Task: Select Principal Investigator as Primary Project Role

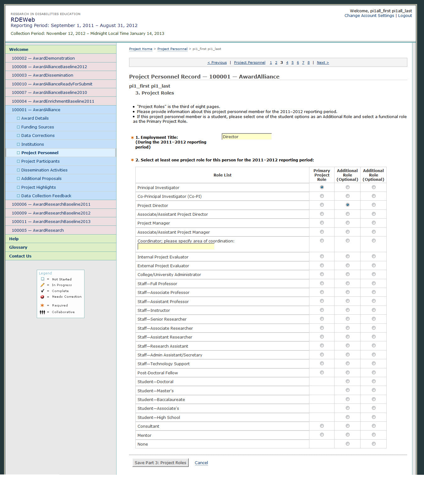Action: point(322,187)
